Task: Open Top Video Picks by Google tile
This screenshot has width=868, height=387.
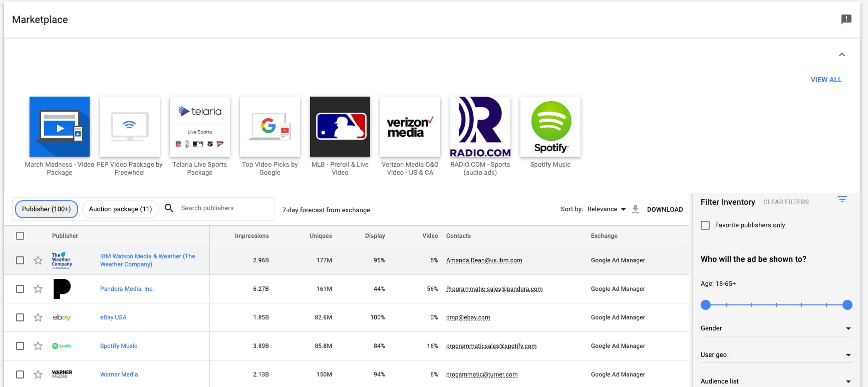Action: 270,127
